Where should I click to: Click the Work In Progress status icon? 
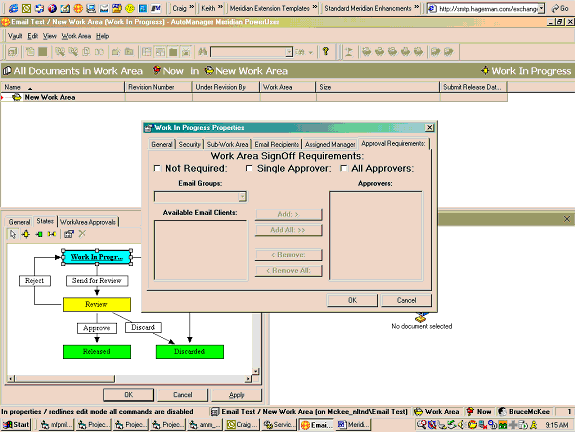[485, 70]
